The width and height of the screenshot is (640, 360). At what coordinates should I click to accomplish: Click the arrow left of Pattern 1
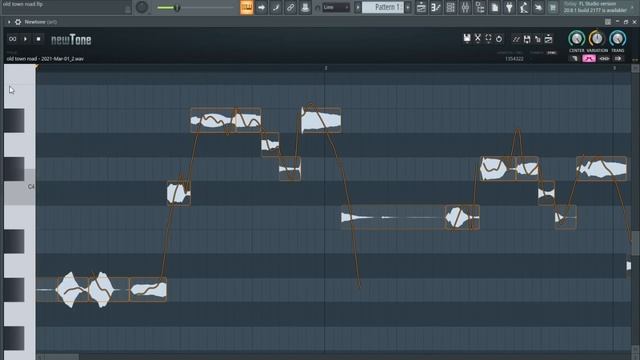[358, 7]
